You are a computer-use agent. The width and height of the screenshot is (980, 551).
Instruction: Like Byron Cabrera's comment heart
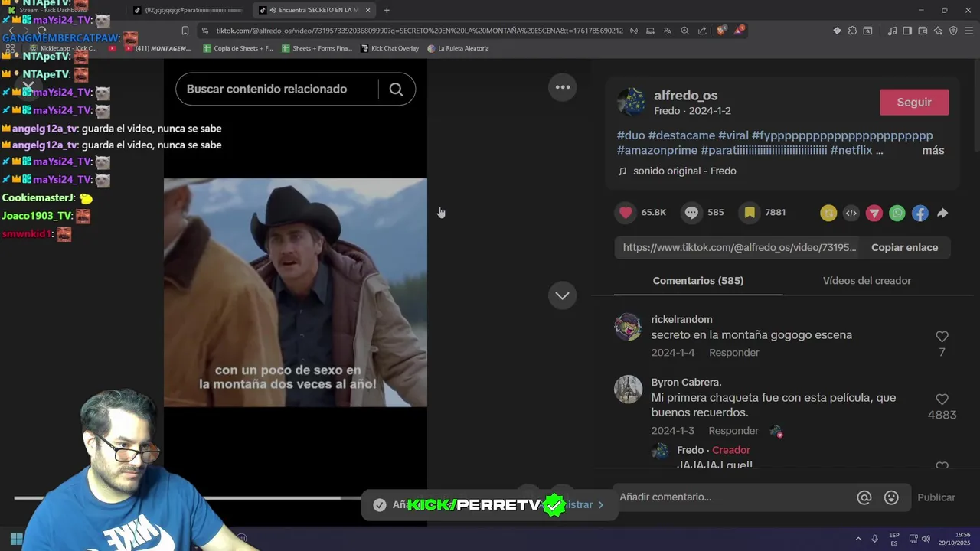click(942, 399)
